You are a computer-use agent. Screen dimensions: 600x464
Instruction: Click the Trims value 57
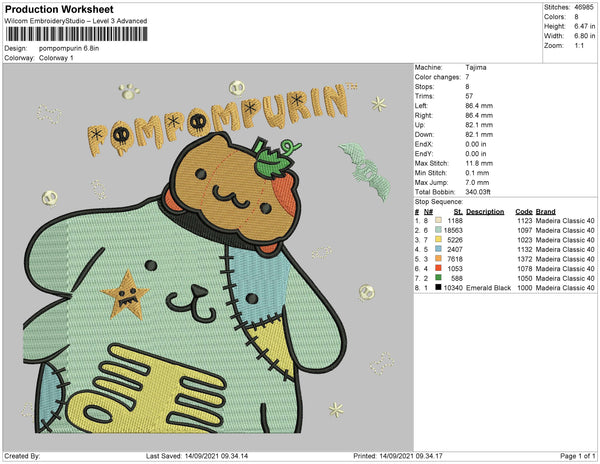point(469,96)
